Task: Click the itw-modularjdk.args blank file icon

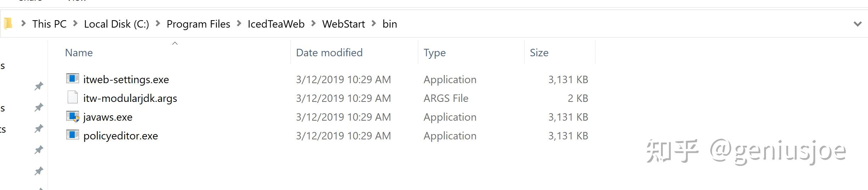Action: tap(72, 97)
